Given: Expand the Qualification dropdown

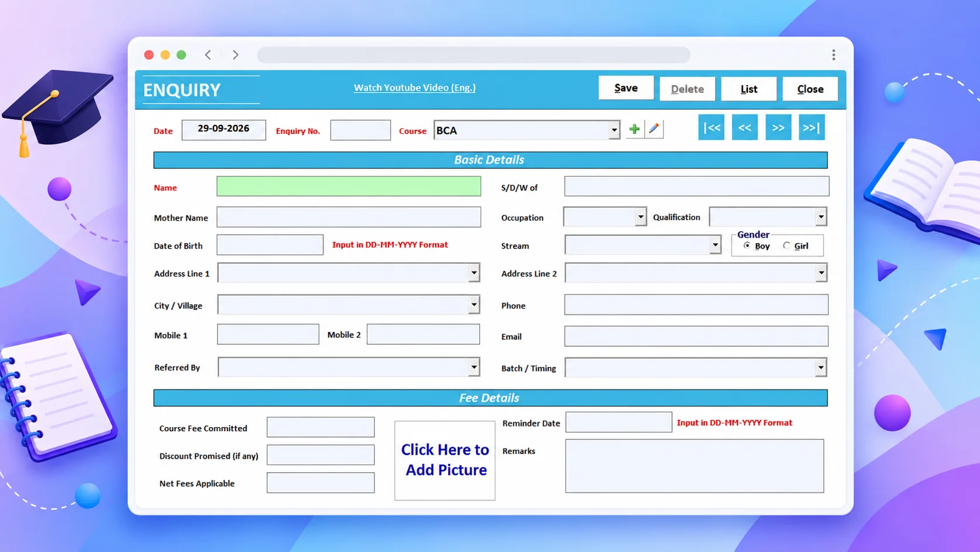Looking at the screenshot, I should pos(821,217).
